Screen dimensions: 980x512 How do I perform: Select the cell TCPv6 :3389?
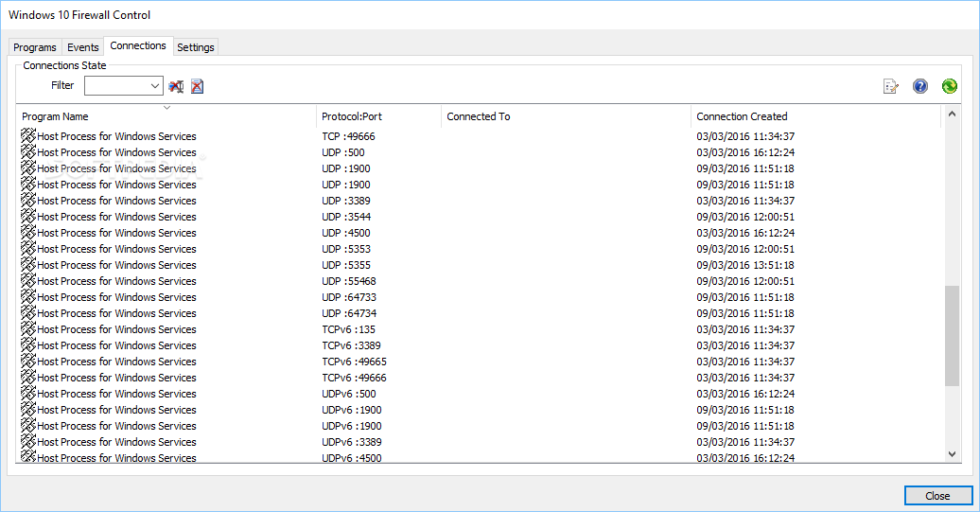point(351,345)
